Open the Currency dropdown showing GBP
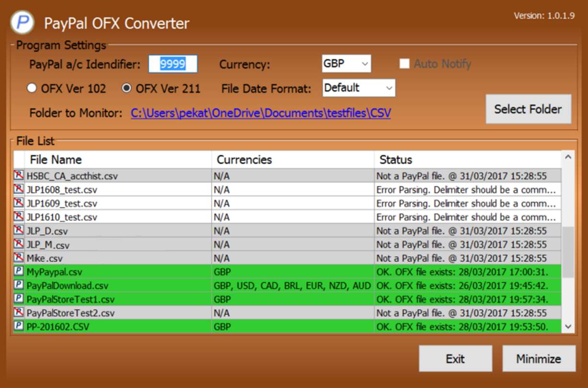Viewport: 588px width, 388px height. point(346,64)
